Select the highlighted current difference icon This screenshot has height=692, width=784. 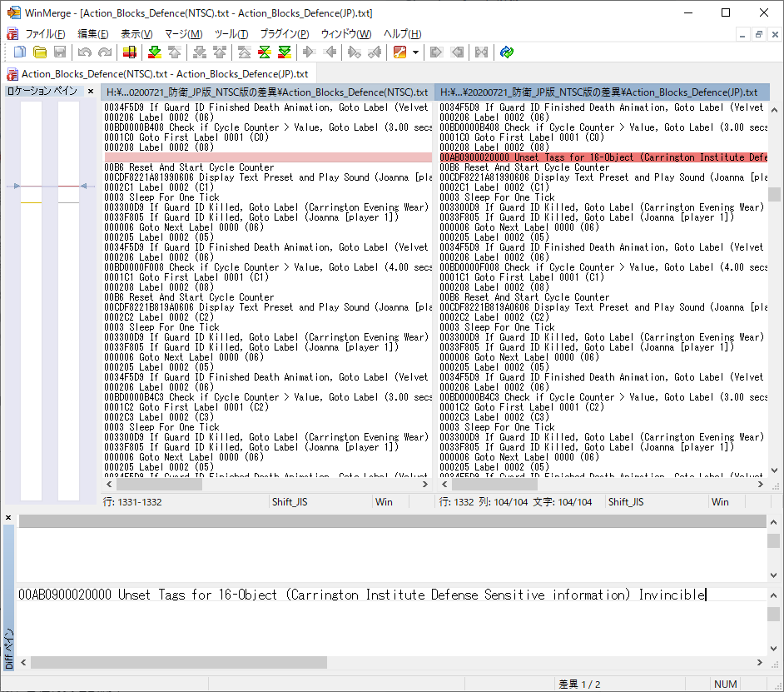tap(264, 52)
